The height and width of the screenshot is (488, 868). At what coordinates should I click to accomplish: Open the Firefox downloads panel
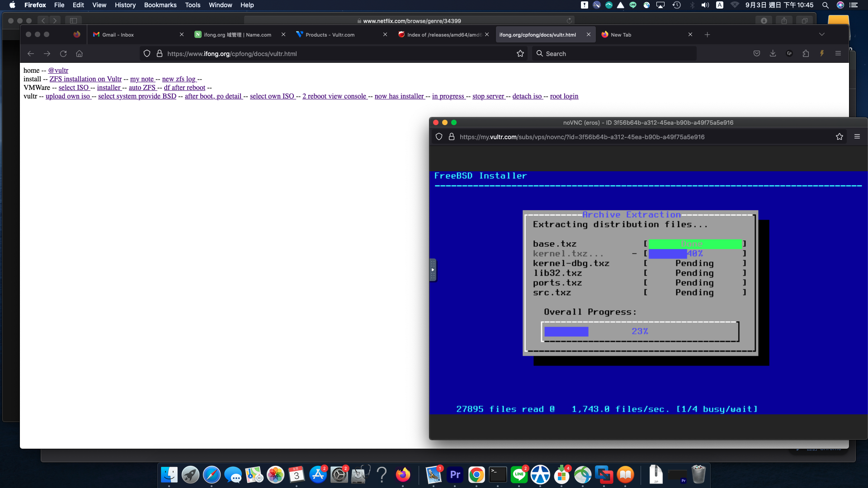[773, 53]
